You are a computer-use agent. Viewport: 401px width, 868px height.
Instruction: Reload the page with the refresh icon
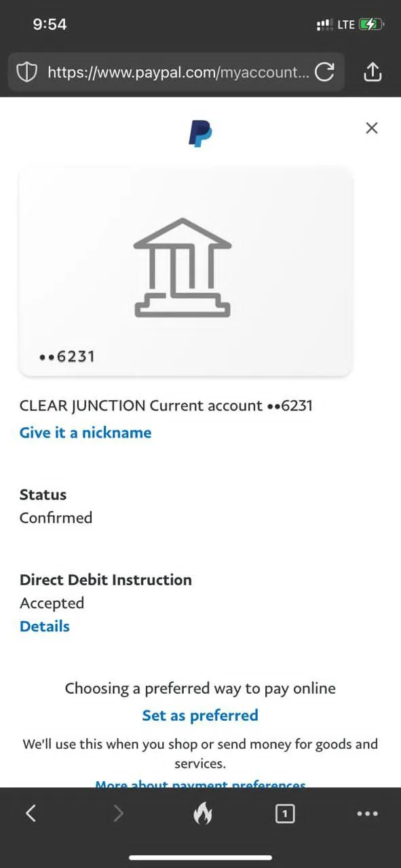[325, 72]
